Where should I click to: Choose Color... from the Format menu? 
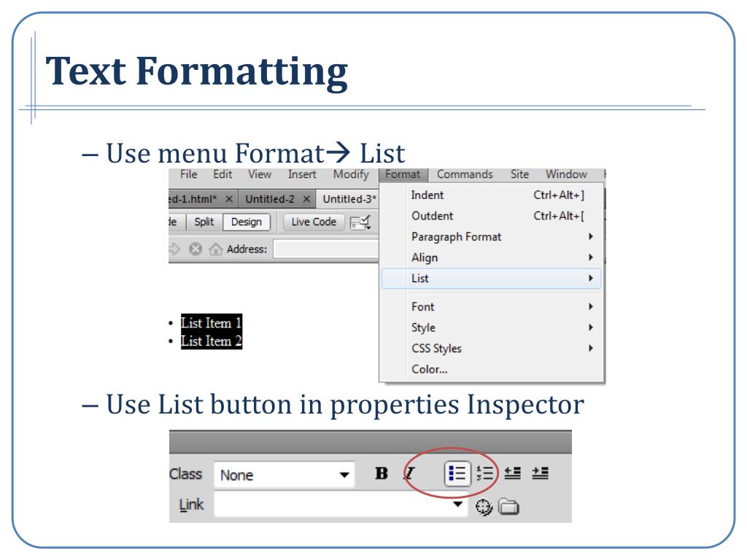pos(492,369)
